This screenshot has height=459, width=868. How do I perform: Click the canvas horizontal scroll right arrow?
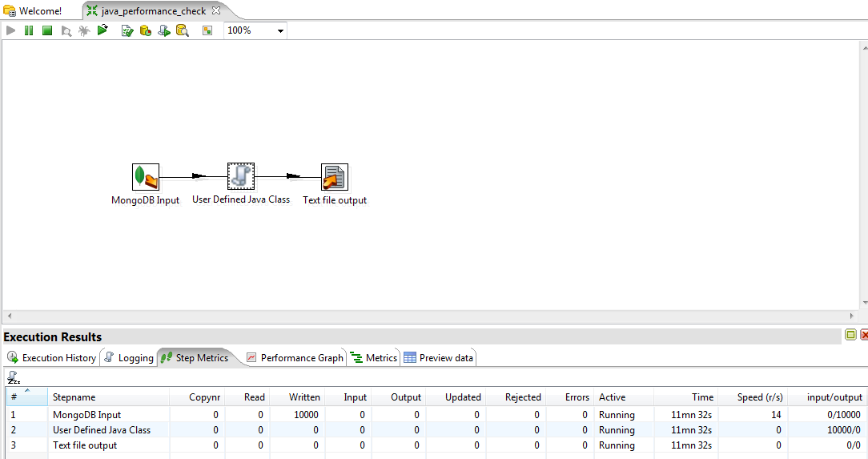(x=852, y=316)
